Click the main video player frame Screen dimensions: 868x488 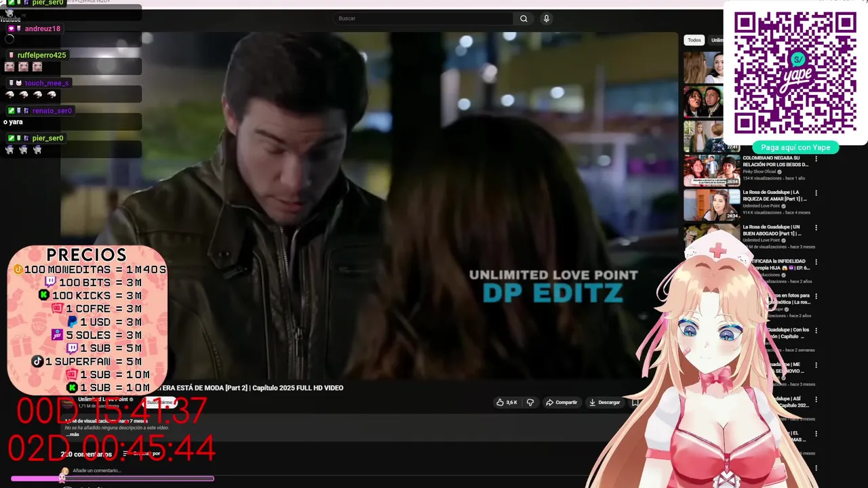point(370,205)
